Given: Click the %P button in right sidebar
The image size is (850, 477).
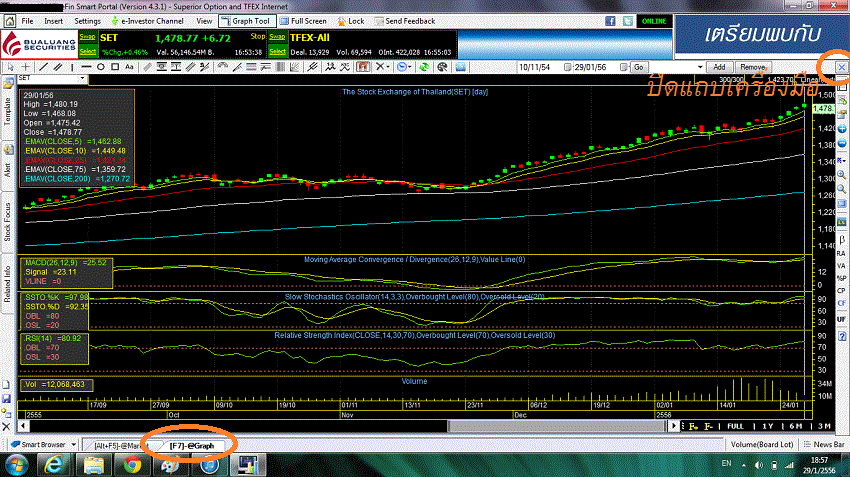Looking at the screenshot, I should click(841, 279).
